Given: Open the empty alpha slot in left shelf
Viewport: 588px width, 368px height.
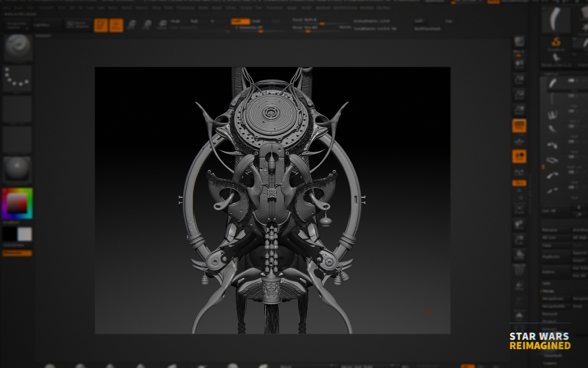Looking at the screenshot, I should point(18,108).
